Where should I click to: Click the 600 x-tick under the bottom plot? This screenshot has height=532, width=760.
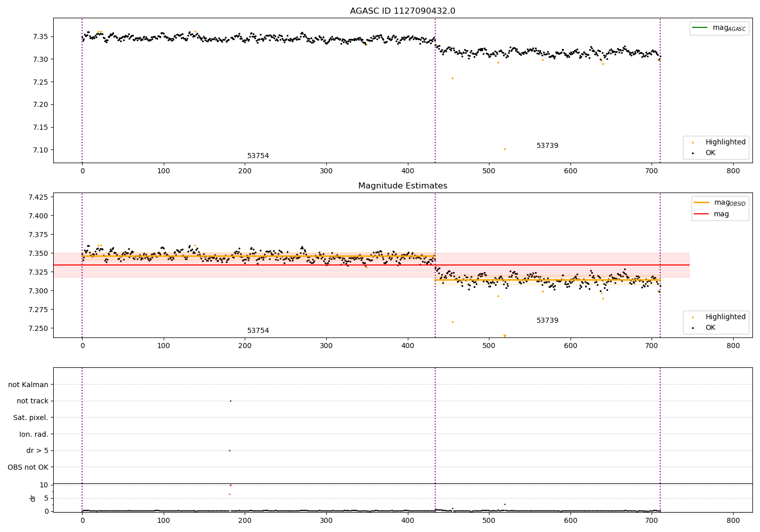click(x=571, y=520)
